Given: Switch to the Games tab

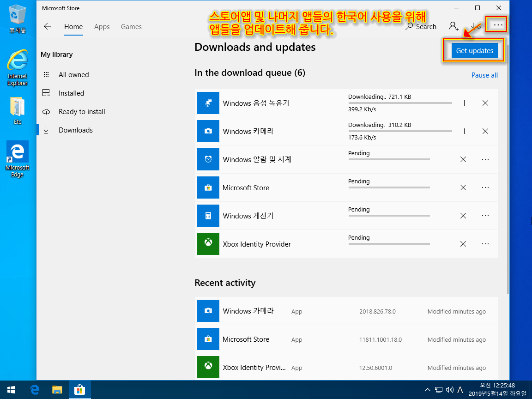Looking at the screenshot, I should tap(131, 27).
